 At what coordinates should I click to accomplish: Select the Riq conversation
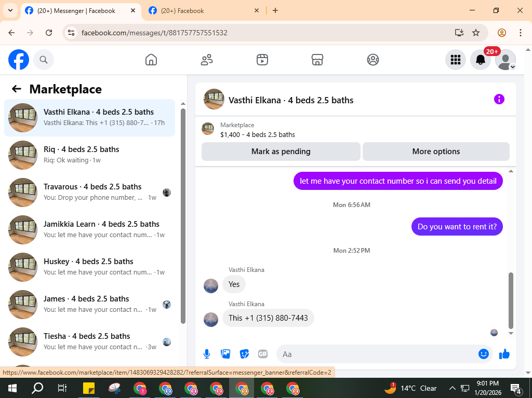coord(89,155)
